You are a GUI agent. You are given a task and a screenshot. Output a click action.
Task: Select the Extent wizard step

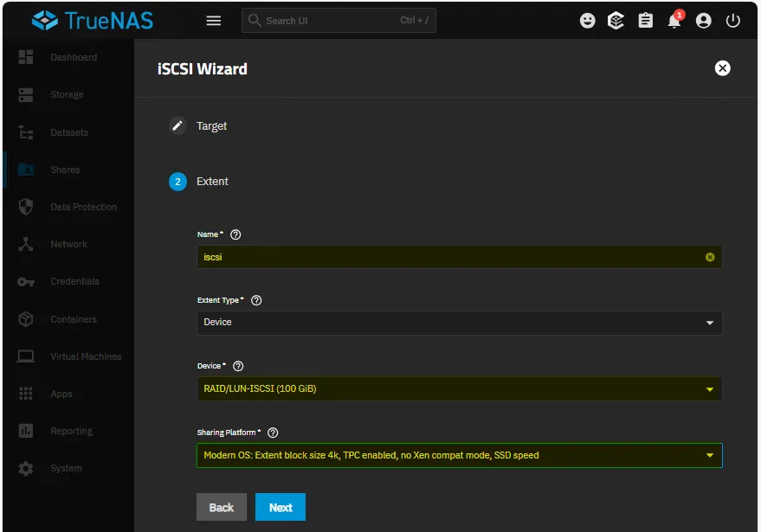tap(212, 182)
